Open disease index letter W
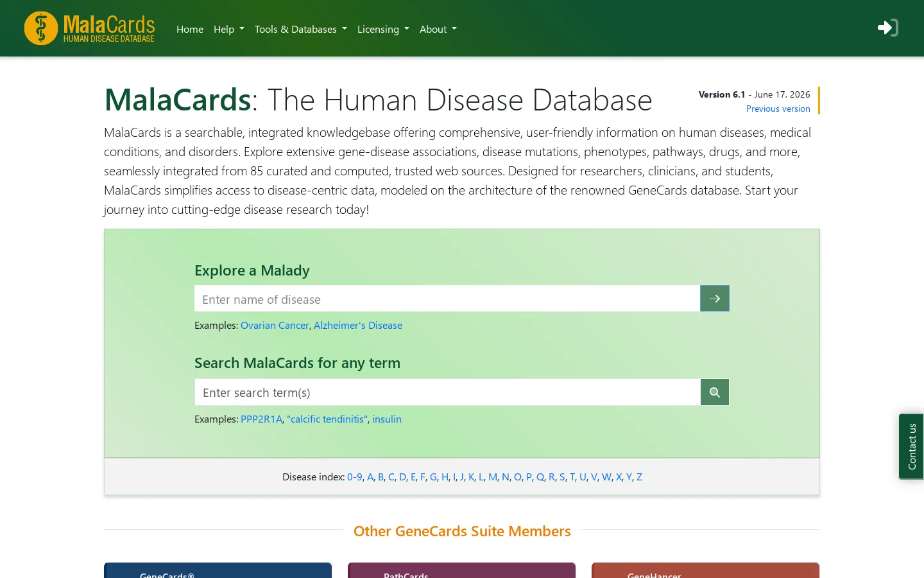This screenshot has height=578, width=924. coord(607,477)
